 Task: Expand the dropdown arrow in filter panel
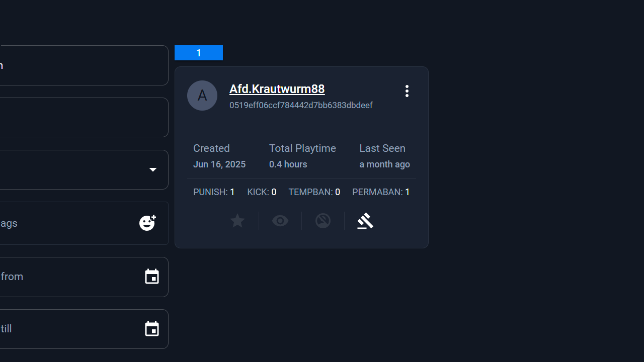pos(152,170)
